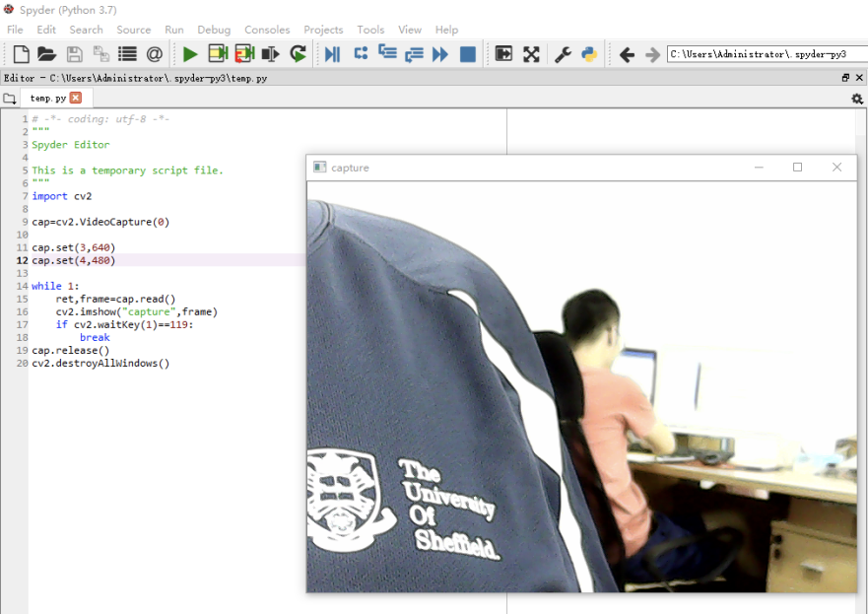
Task: Click the '# -*- coding: utf-8 -*-' comment
Action: [100, 119]
